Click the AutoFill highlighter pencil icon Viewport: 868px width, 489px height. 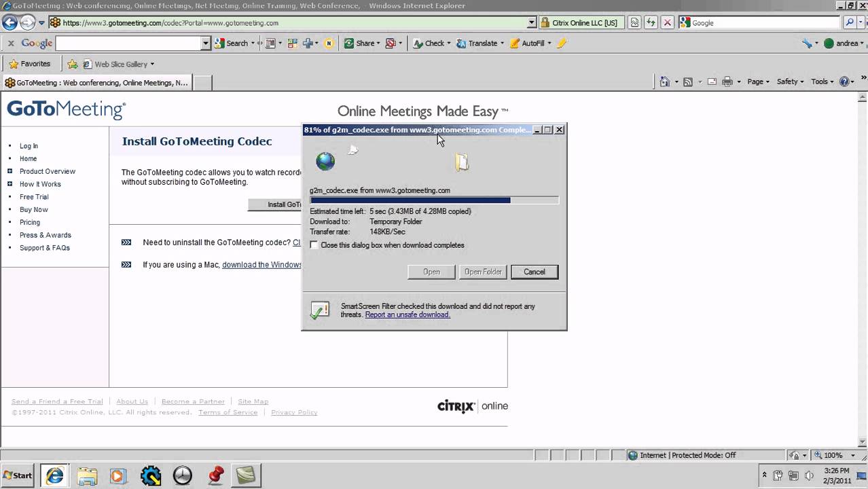[561, 43]
